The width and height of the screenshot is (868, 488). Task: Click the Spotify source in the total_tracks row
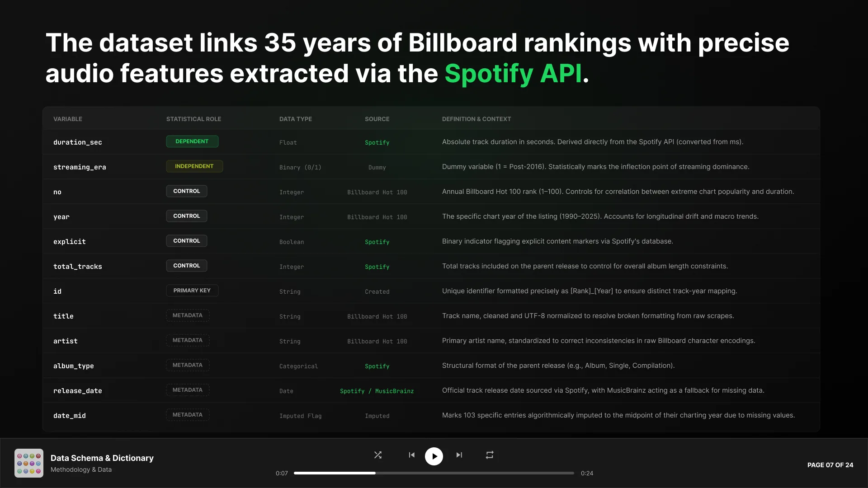click(x=377, y=267)
